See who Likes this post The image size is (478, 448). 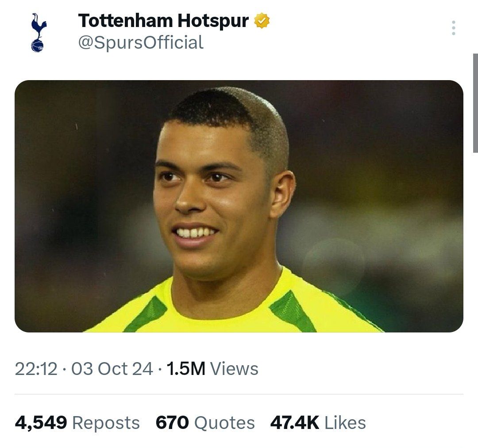(345, 423)
